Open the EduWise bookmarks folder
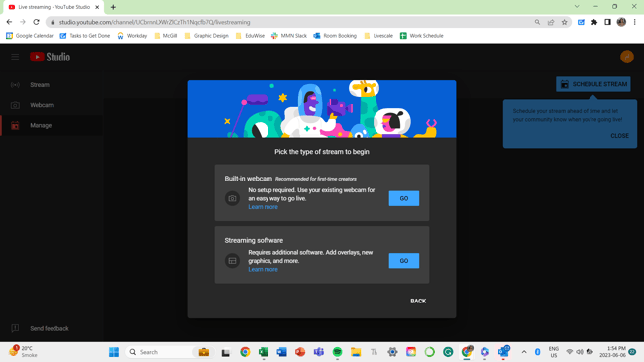The image size is (644, 362). coord(250,36)
